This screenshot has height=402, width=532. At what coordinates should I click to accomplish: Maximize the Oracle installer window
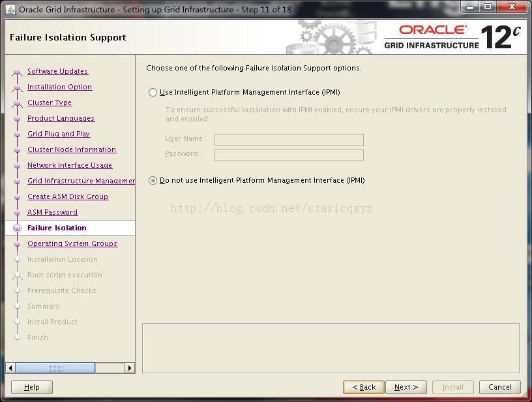pos(488,7)
